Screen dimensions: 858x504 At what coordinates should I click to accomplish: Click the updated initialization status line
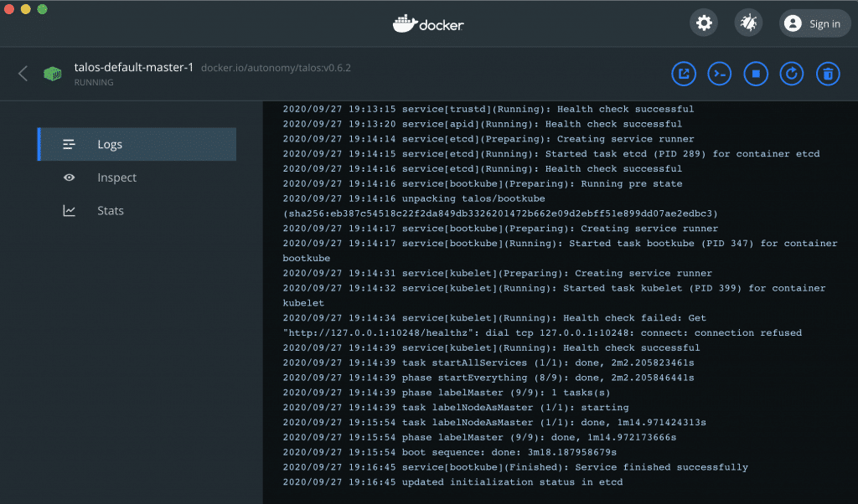(x=452, y=482)
